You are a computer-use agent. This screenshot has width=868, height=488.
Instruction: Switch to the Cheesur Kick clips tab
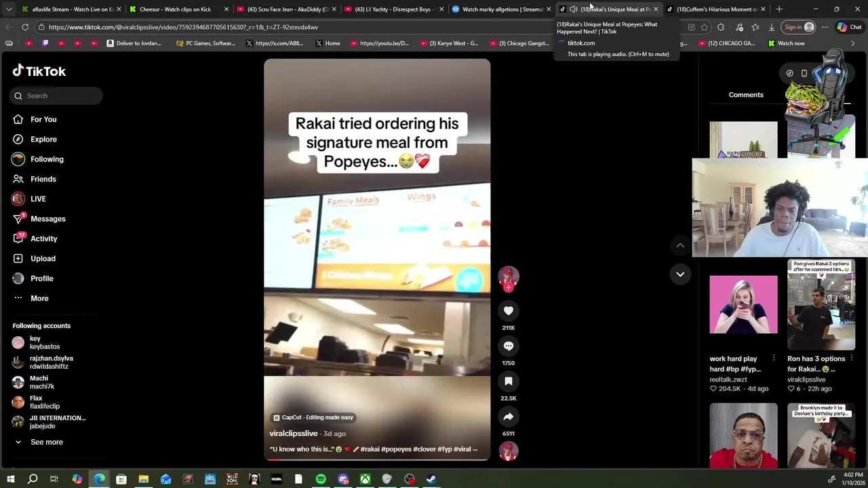coord(175,9)
